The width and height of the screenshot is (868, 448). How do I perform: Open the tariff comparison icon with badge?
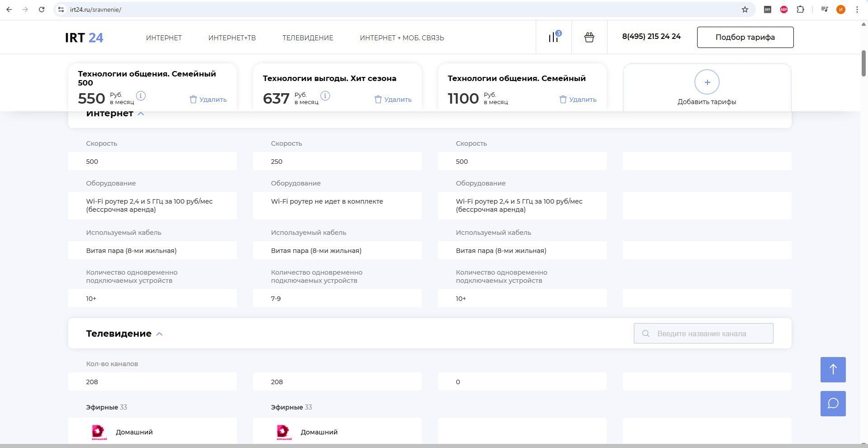pyautogui.click(x=554, y=37)
